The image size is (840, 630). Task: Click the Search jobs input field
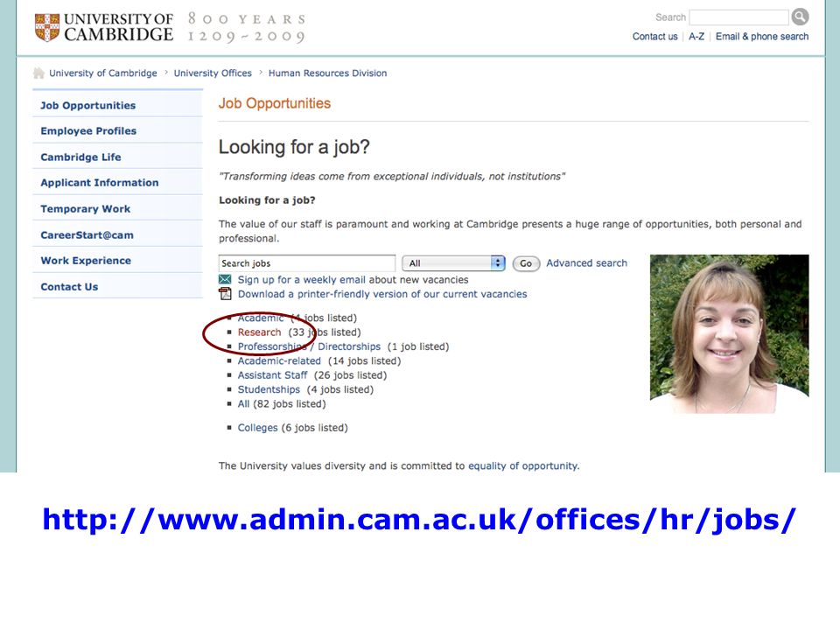tap(307, 263)
